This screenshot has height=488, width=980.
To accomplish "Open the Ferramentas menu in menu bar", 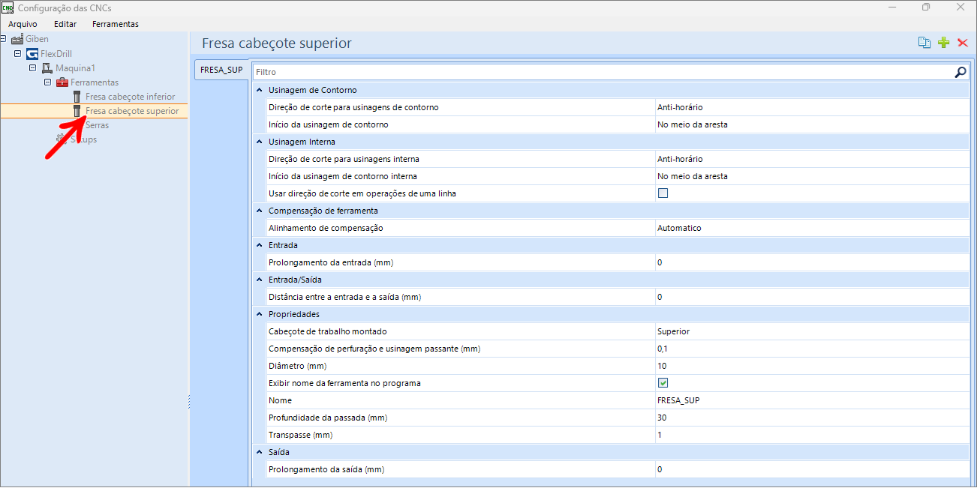I will (116, 24).
